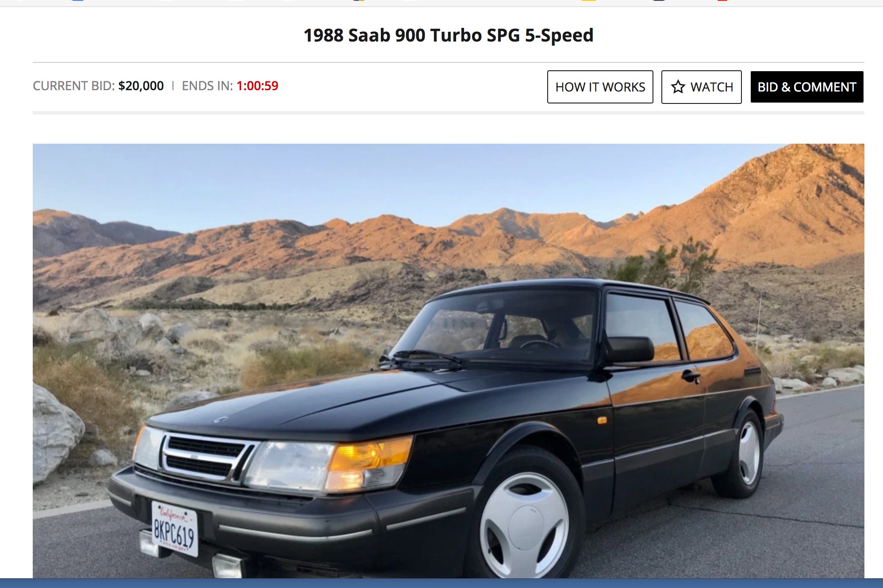Click the blue bookmark favicon at top left

click(77, 0)
